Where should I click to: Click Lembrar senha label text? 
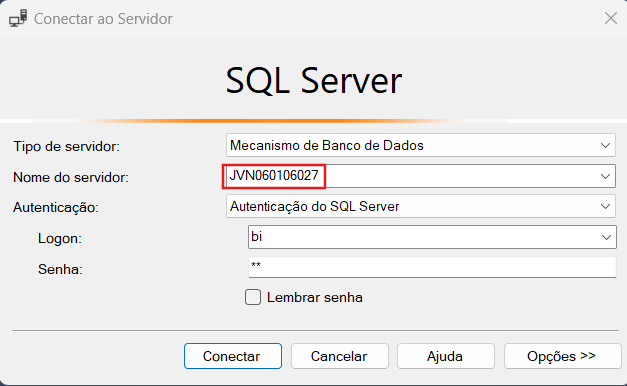point(315,298)
